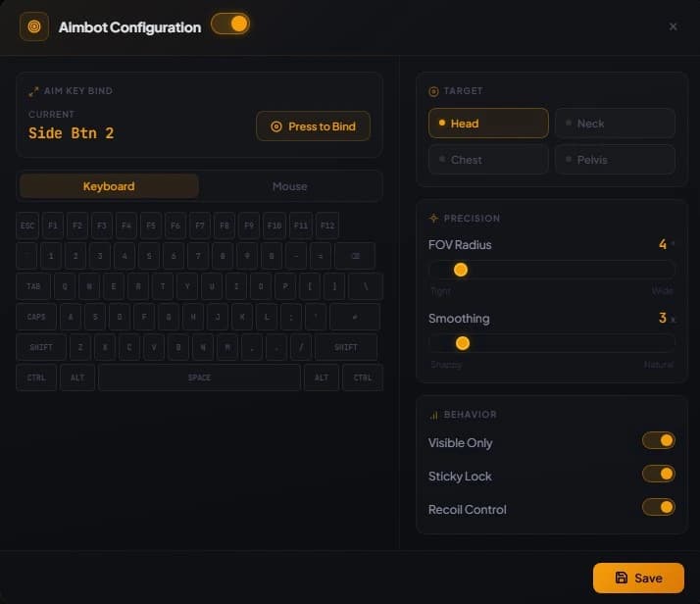This screenshot has width=700, height=604.
Task: Click the Behavior section bars icon
Action: tap(434, 415)
